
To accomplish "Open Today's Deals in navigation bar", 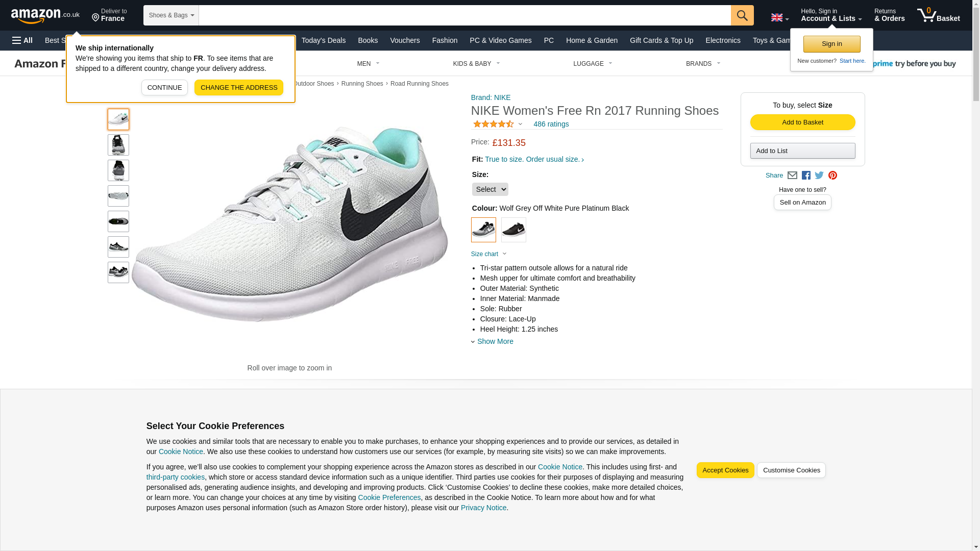I will [323, 40].
